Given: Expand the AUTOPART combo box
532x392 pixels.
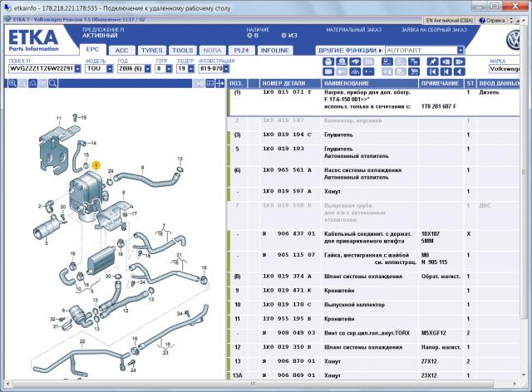Looking at the screenshot, I should coord(460,50).
